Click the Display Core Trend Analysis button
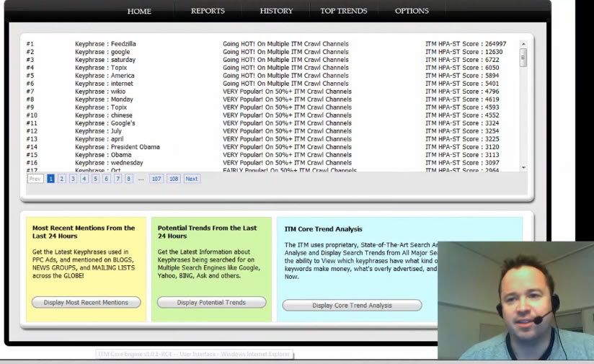Image resolution: width=594 pixels, height=364 pixels. [352, 306]
